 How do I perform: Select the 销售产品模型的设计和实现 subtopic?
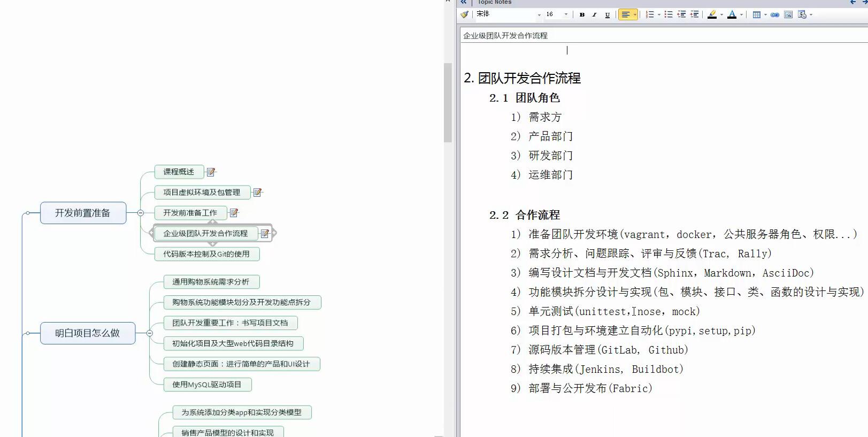228,432
